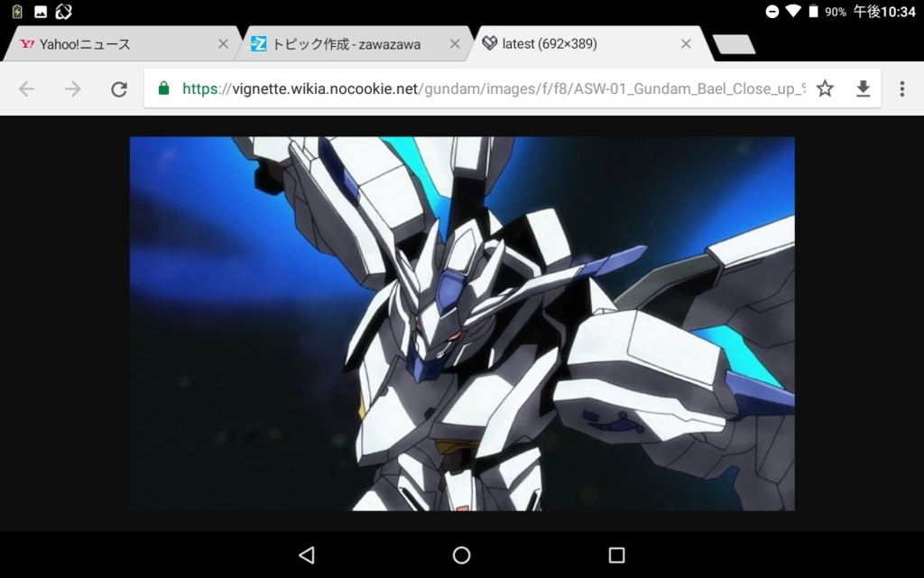Select the latest (692×389) tab
This screenshot has width=924, height=578.
coord(589,43)
